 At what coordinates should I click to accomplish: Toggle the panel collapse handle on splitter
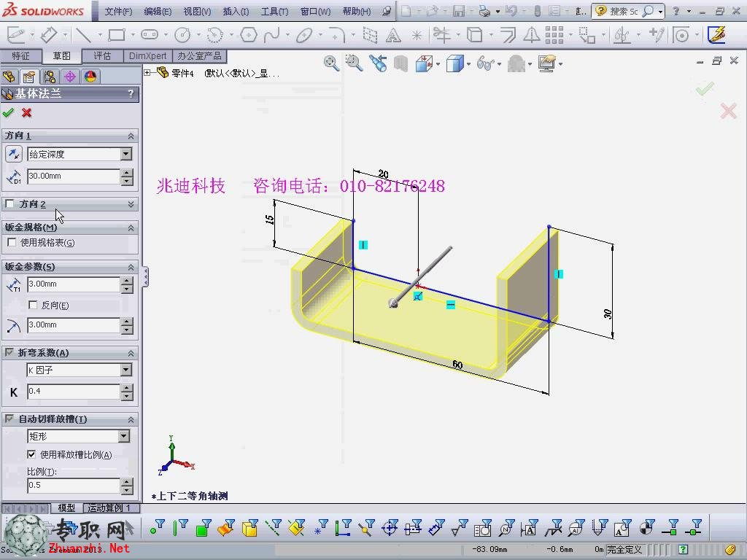[145, 276]
